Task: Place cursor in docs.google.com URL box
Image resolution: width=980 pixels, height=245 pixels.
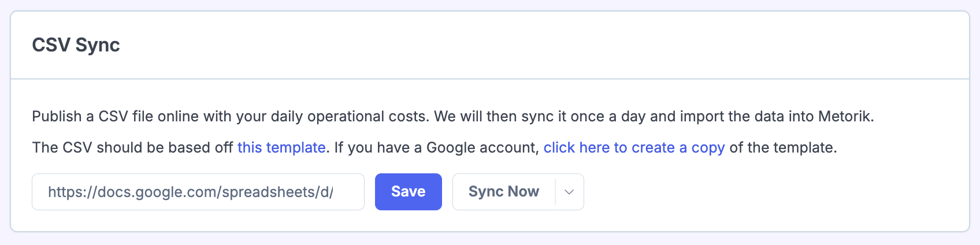Action: click(x=198, y=192)
